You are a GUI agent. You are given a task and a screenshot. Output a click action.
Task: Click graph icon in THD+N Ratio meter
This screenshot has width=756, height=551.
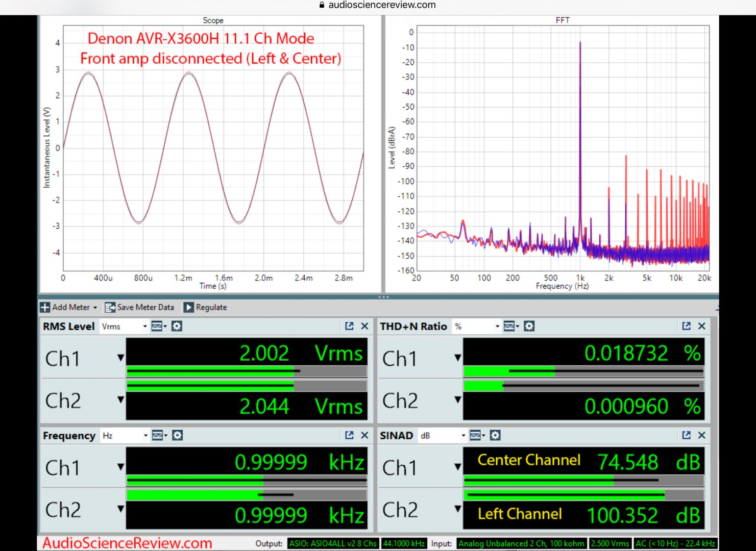[x=510, y=326]
